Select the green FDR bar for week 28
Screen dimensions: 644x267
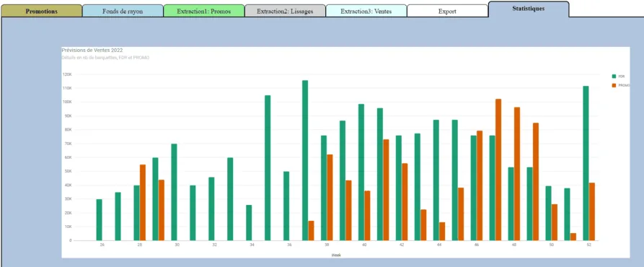coord(136,213)
